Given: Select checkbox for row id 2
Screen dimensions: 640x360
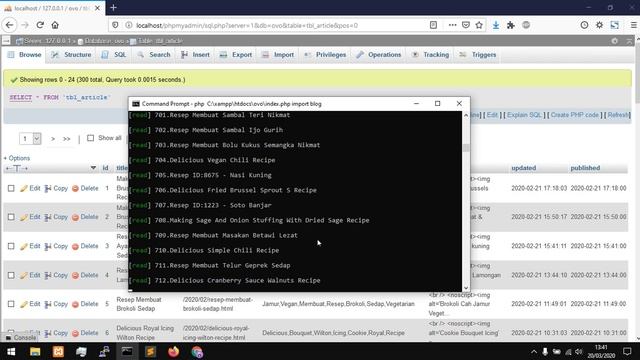Looking at the screenshot, I should point(11,217).
